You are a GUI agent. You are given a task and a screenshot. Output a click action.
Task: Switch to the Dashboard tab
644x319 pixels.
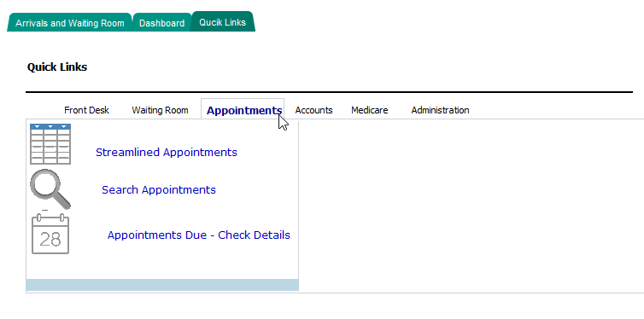pos(161,22)
